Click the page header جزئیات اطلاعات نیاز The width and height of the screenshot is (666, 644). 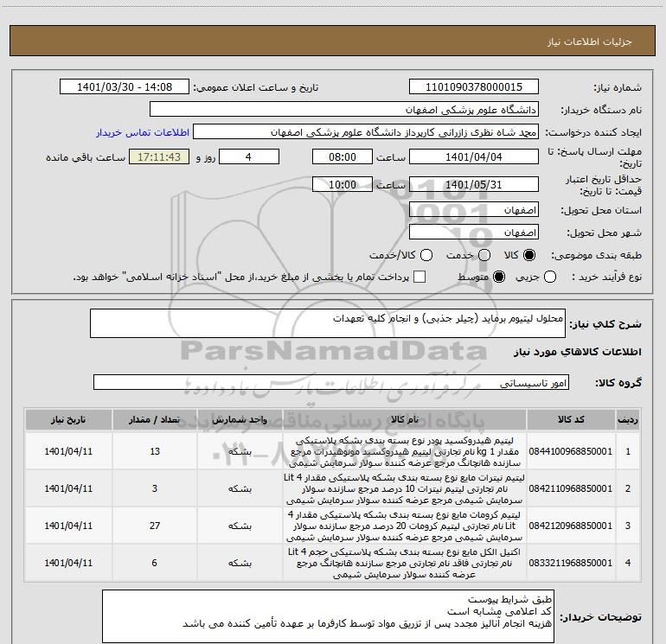click(589, 41)
